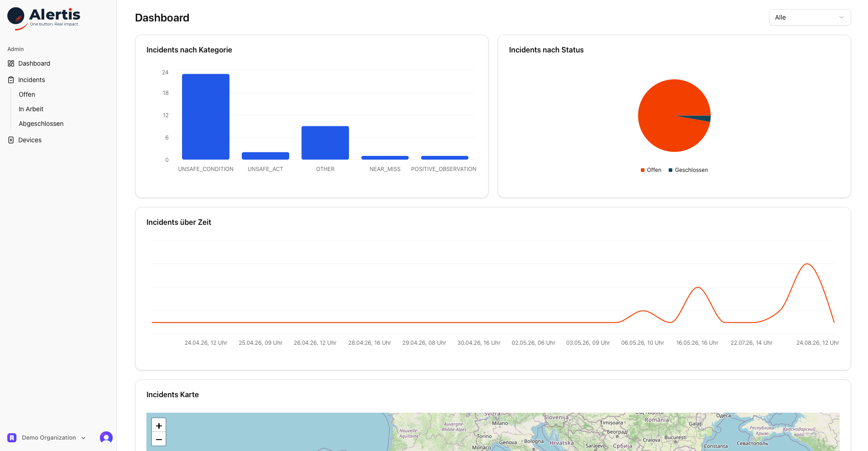Click the Demo Organization building icon

click(12, 438)
